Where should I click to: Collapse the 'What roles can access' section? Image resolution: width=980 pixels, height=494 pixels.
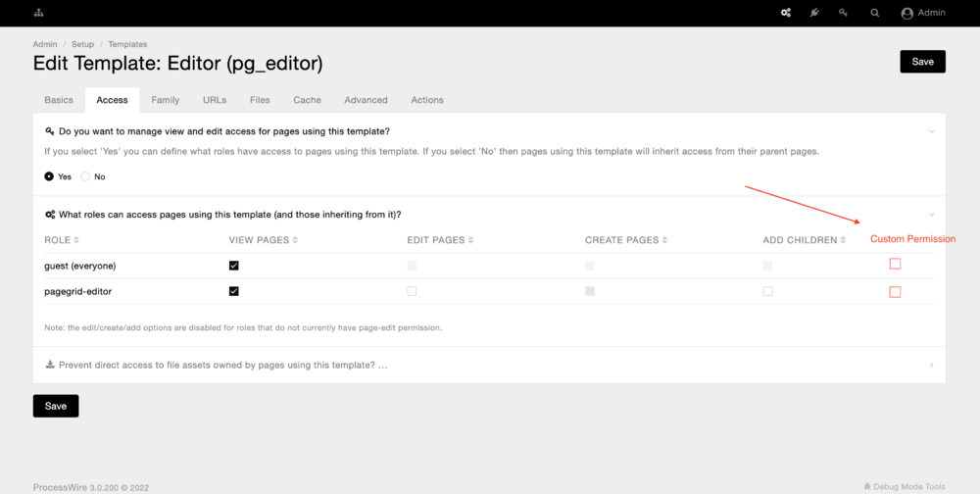931,215
